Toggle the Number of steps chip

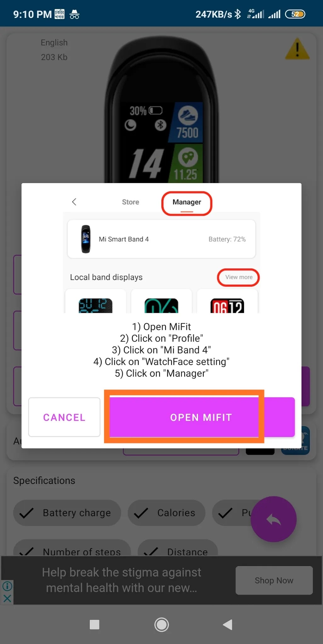click(72, 548)
